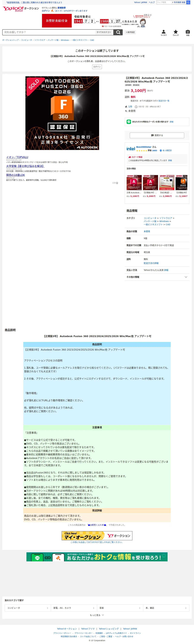The width and height of the screenshot is (194, 644).
Task: Click the 本人確認済 verified badge
Action: (165, 150)
